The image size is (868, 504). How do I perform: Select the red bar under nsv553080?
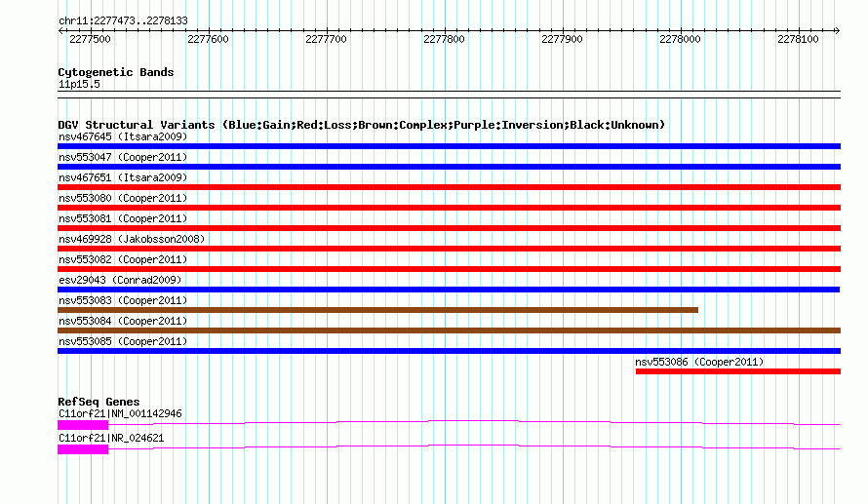point(449,208)
